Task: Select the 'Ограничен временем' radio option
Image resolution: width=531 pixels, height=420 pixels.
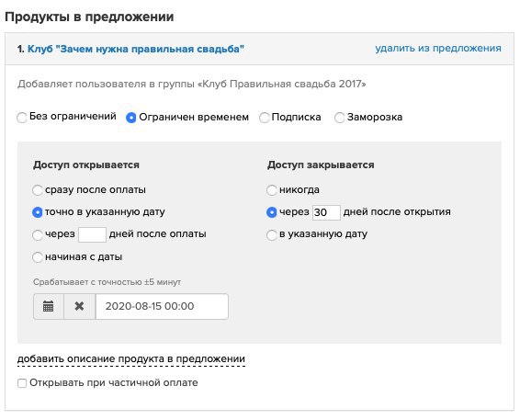Action: 130,118
